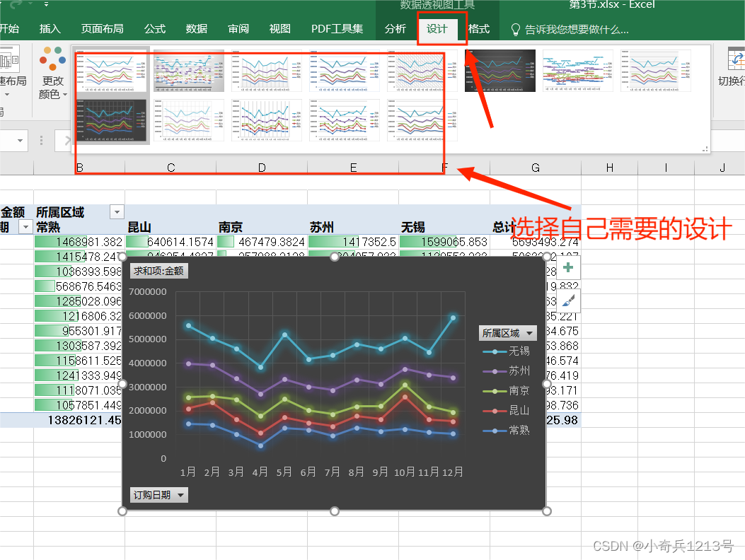Apply the hatched background chart style thumbnail
Image resolution: width=745 pixels, height=560 pixels.
coord(422,71)
